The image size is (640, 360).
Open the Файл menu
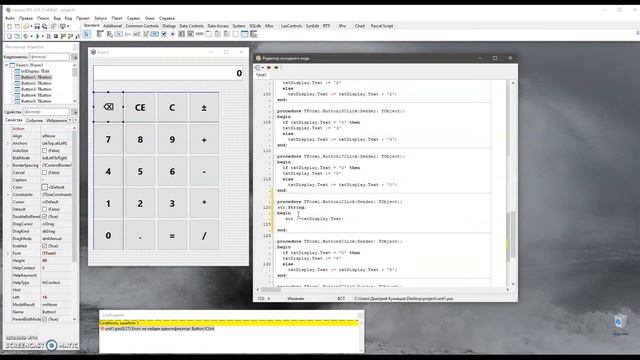(10, 18)
